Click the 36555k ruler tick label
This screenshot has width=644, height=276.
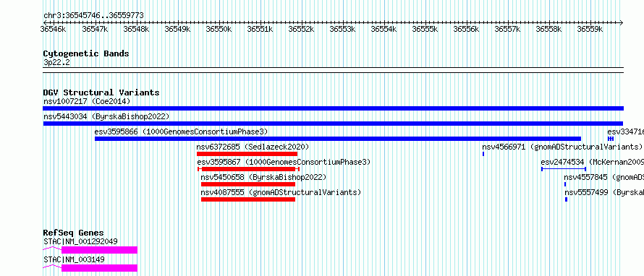pyautogui.click(x=425, y=29)
